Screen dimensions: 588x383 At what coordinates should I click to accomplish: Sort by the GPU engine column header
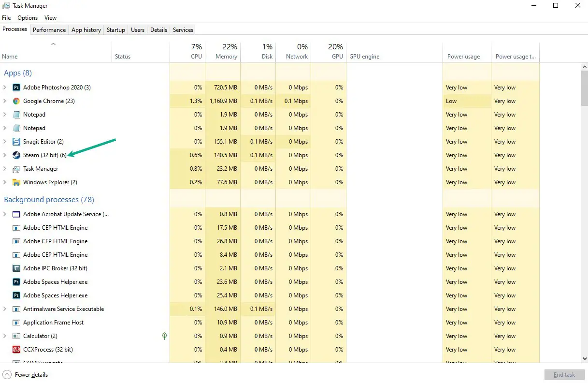(x=394, y=52)
